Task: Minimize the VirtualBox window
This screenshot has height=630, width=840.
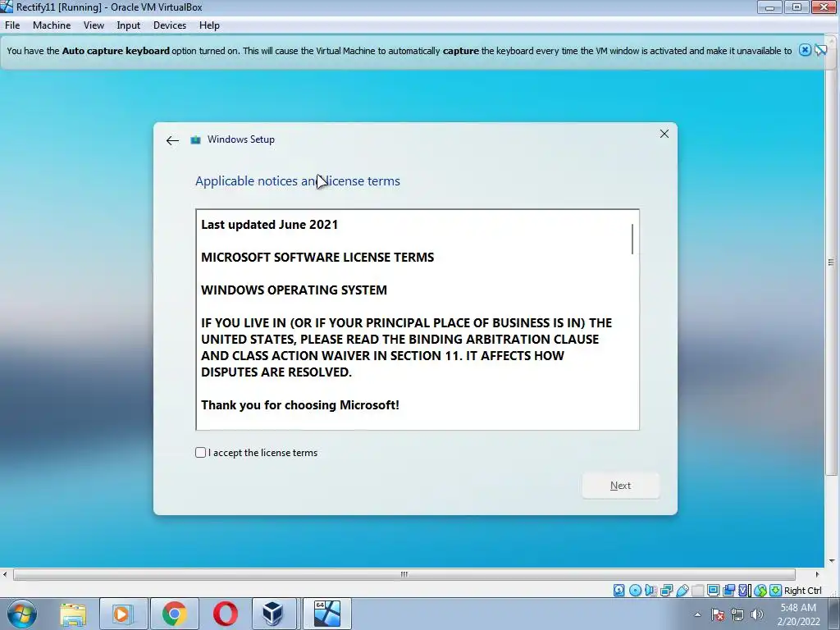Action: (x=769, y=7)
